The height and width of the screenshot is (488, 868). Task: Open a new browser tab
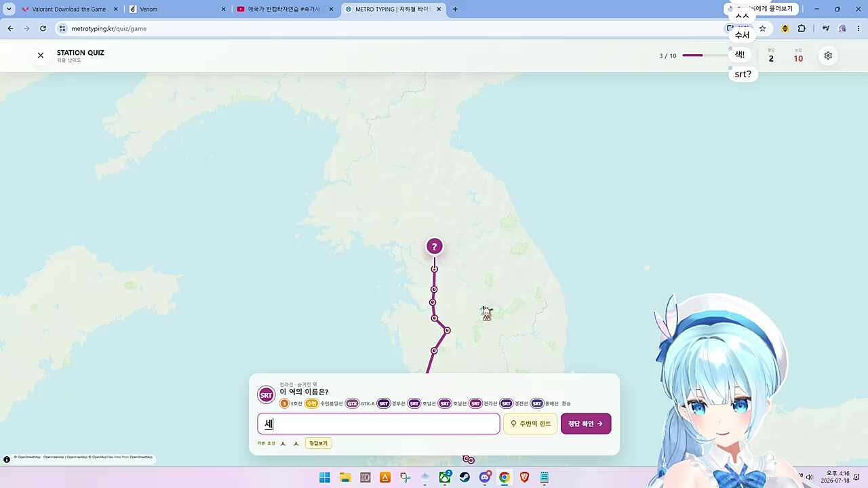coord(455,9)
